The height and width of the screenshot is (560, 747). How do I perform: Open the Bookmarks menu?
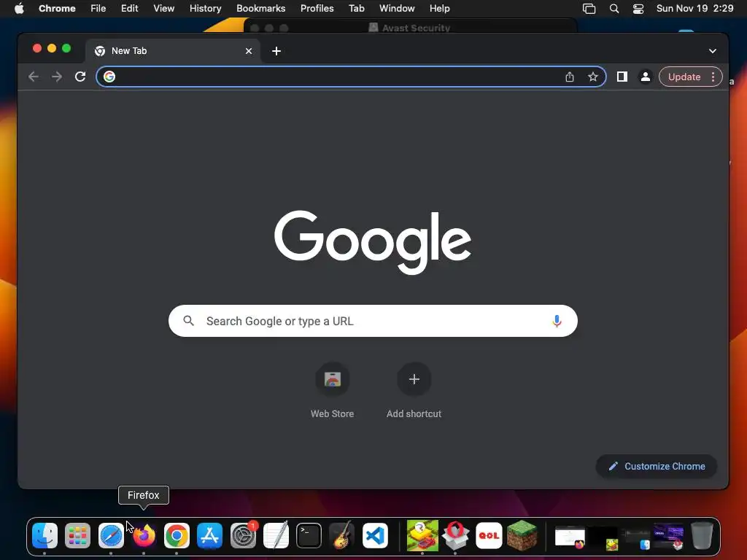(260, 8)
